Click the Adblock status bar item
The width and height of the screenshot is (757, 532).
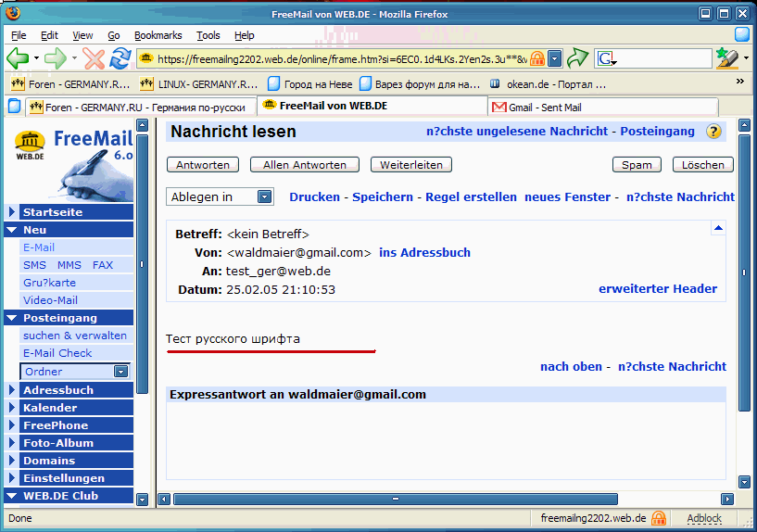(x=704, y=518)
